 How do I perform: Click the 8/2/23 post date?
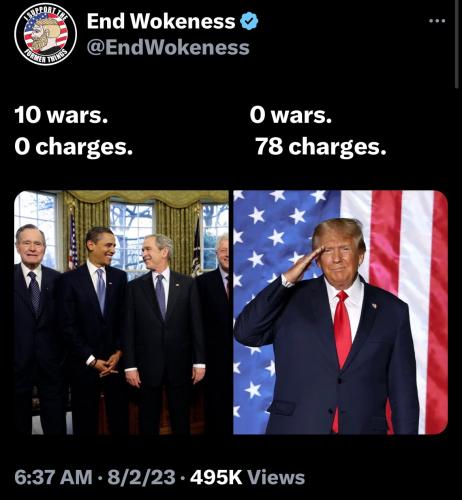tap(141, 477)
